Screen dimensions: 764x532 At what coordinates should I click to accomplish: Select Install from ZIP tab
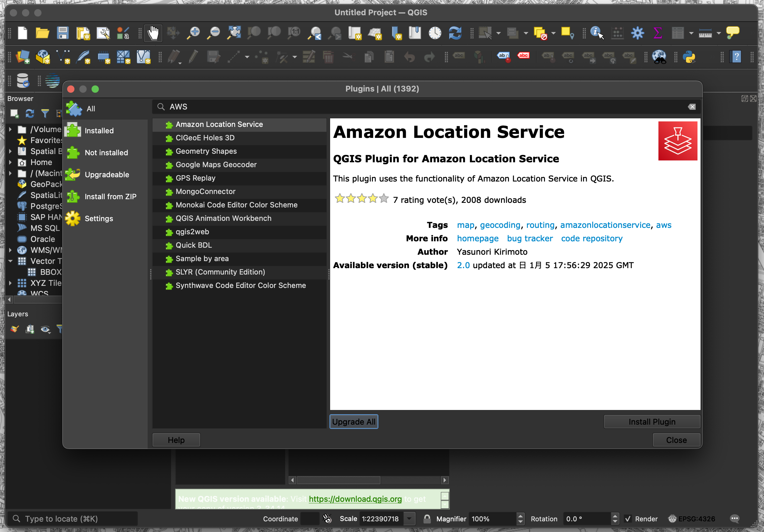coord(105,196)
